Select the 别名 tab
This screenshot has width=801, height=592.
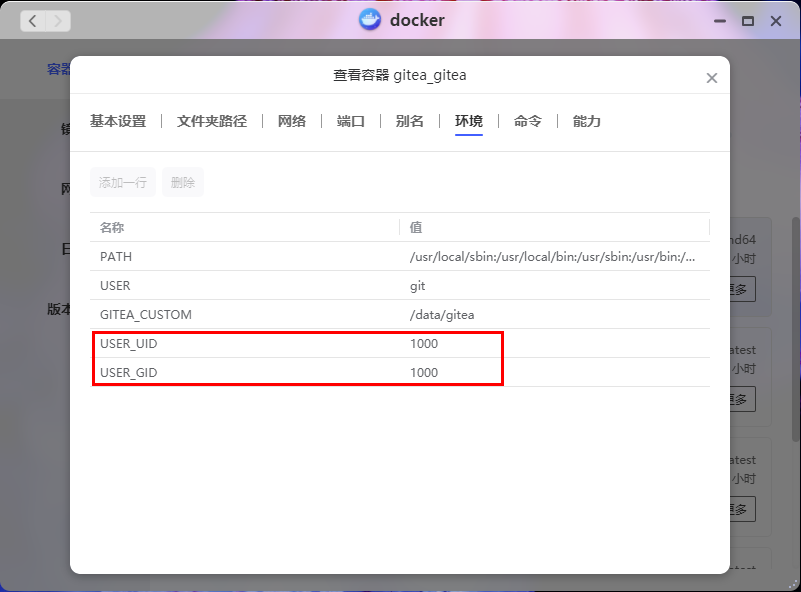pos(410,121)
